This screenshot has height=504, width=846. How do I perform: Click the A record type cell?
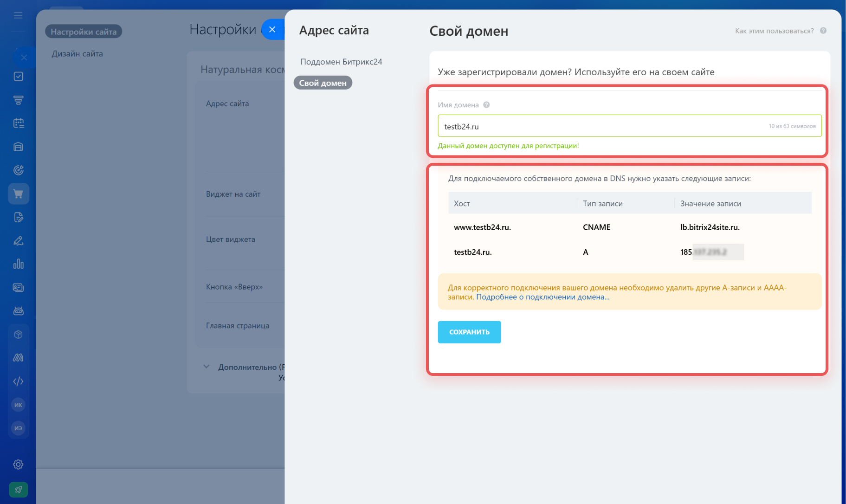click(x=586, y=252)
